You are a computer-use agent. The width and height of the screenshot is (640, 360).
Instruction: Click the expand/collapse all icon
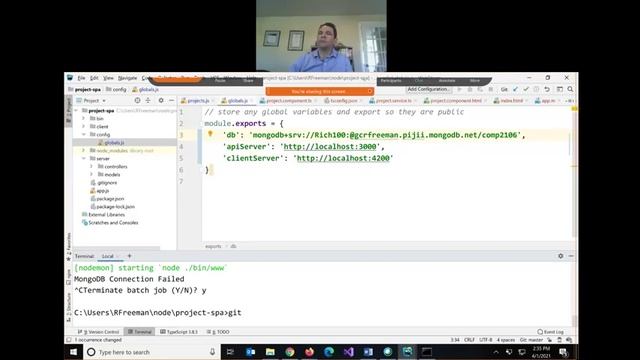pyautogui.click(x=148, y=100)
